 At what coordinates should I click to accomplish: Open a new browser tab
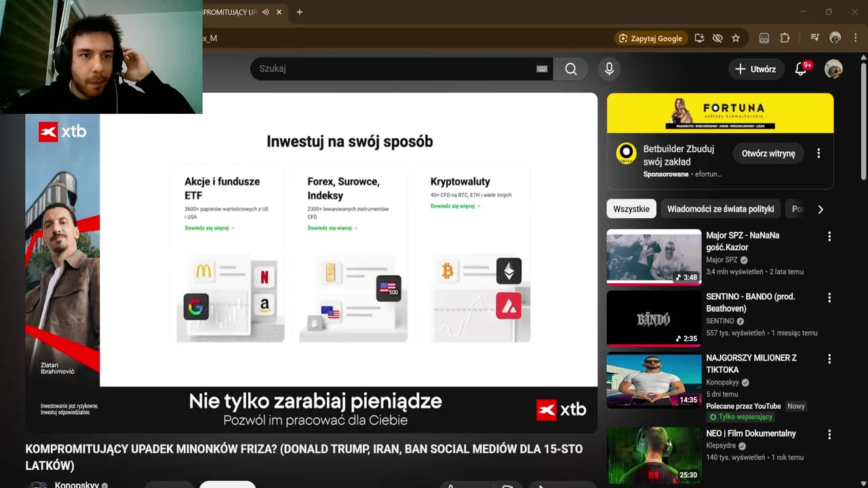[x=300, y=12]
